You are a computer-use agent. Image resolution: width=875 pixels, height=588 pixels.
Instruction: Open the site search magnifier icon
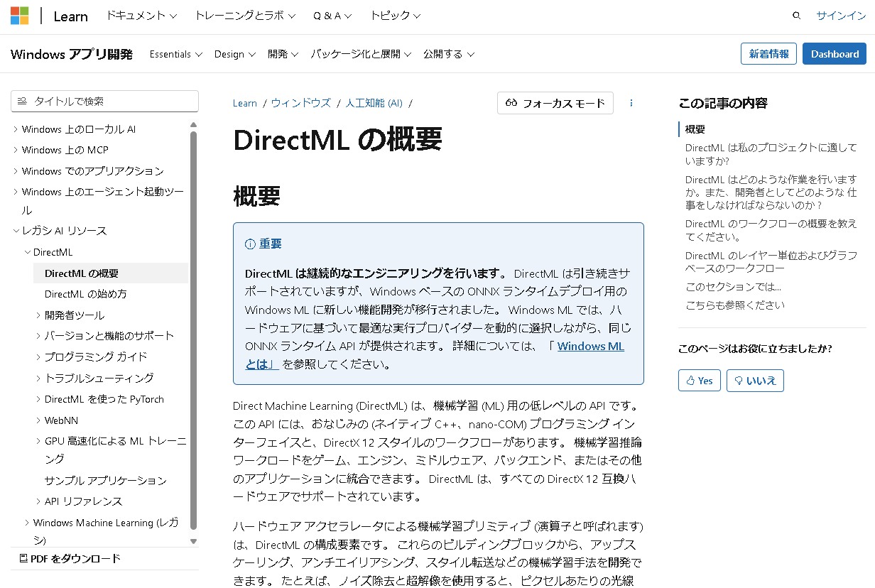(x=796, y=15)
